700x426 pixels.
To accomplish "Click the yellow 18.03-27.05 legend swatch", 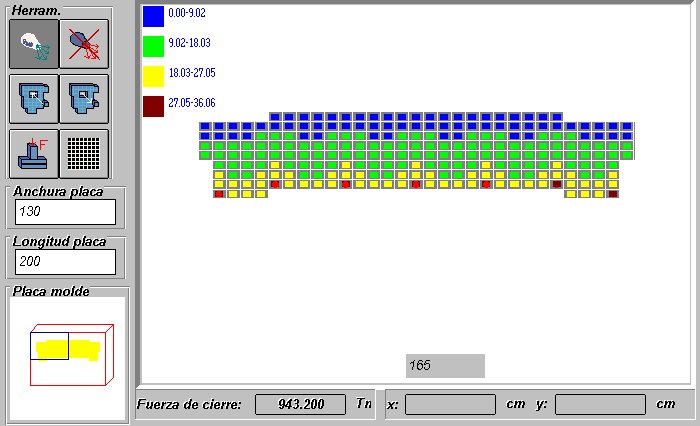I will coord(153,76).
